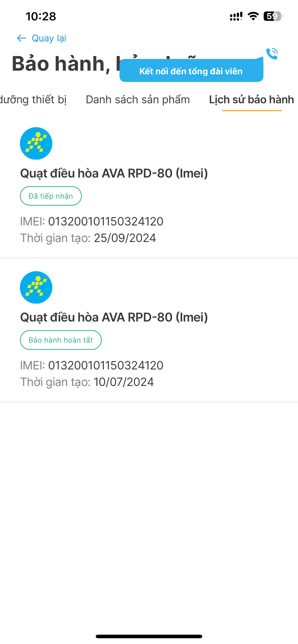298x644 pixels.
Task: Tap the phone call icon
Action: pyautogui.click(x=272, y=53)
